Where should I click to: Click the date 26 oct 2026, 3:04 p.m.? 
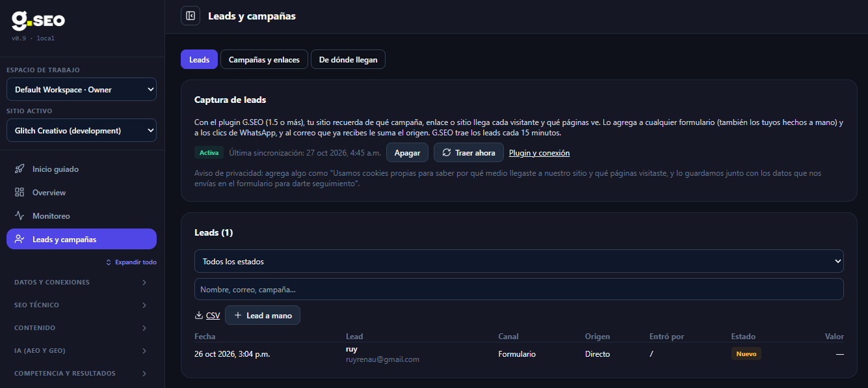tap(232, 354)
